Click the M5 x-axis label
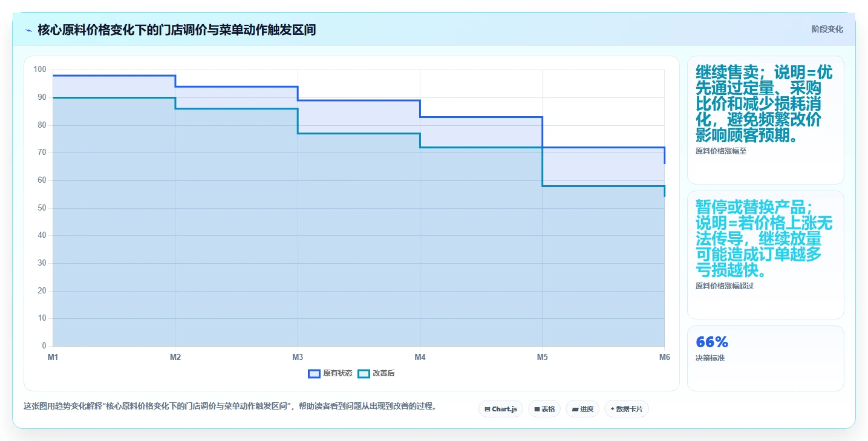This screenshot has height=441, width=868. [543, 358]
